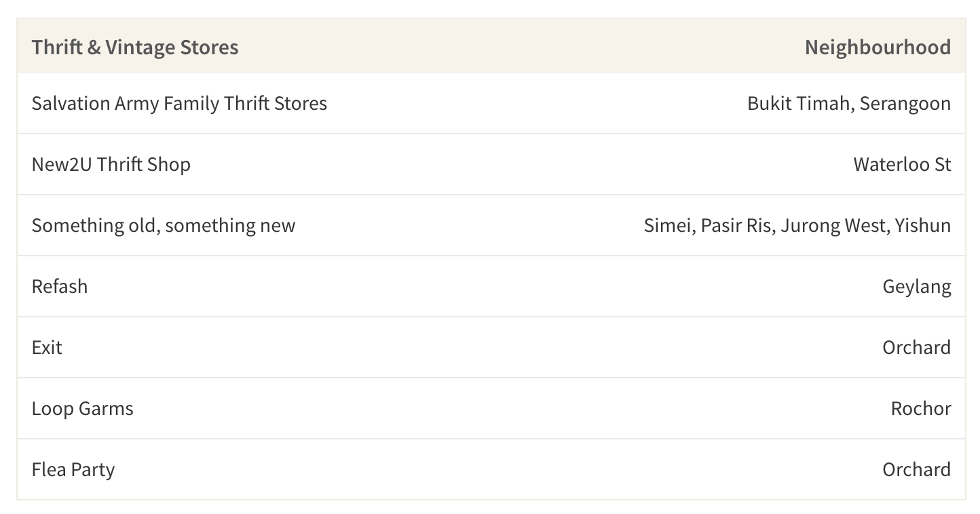Select Salvation Army Family Thrift Stores entry
The height and width of the screenshot is (514, 980).
coord(179,103)
